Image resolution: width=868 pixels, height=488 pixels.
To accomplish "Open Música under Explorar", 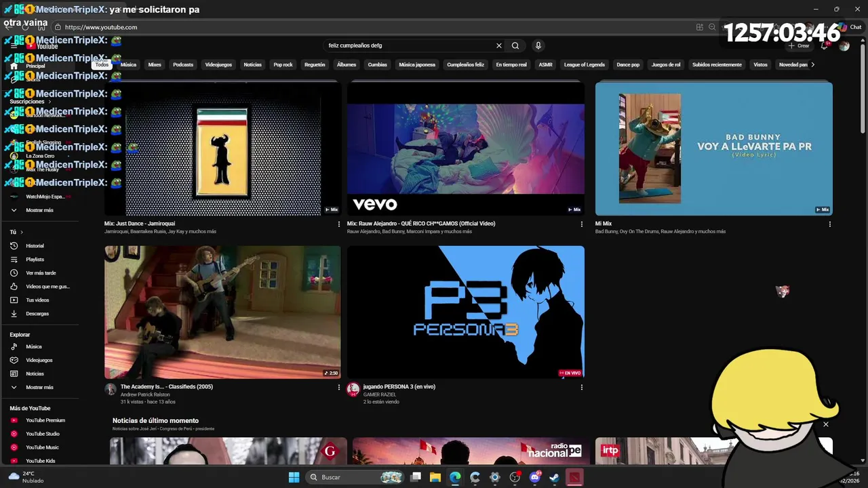I will click(x=35, y=347).
